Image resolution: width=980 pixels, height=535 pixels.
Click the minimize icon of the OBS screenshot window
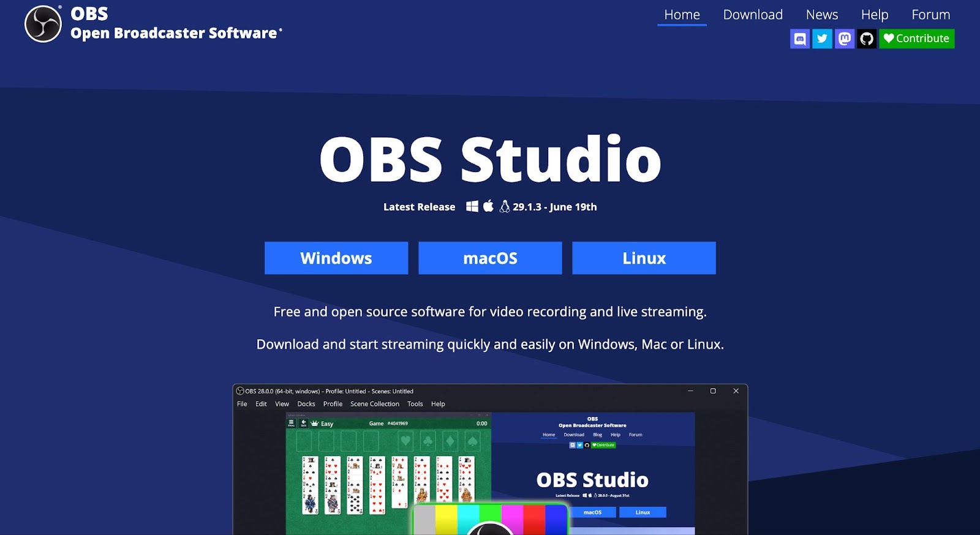(x=690, y=391)
